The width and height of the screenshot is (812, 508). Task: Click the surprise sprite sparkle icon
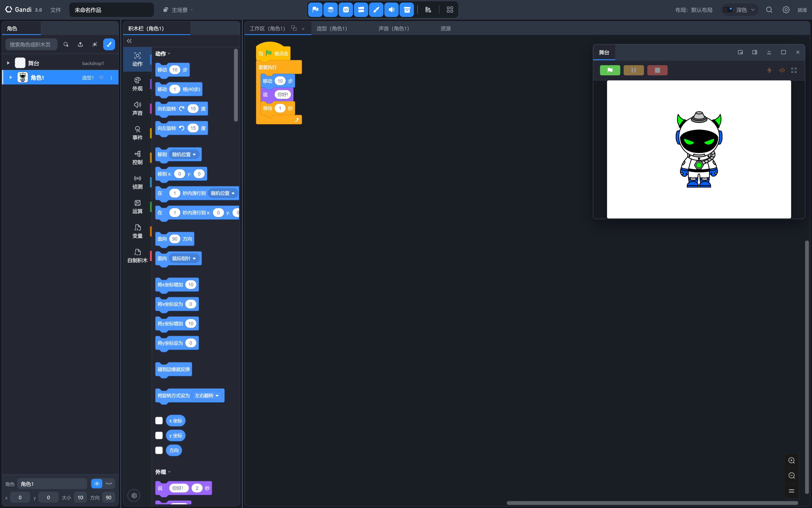pyautogui.click(x=95, y=44)
